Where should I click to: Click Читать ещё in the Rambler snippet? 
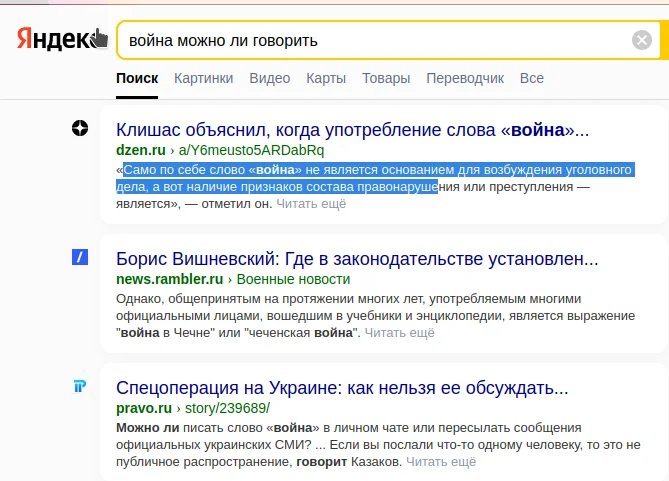(399, 333)
